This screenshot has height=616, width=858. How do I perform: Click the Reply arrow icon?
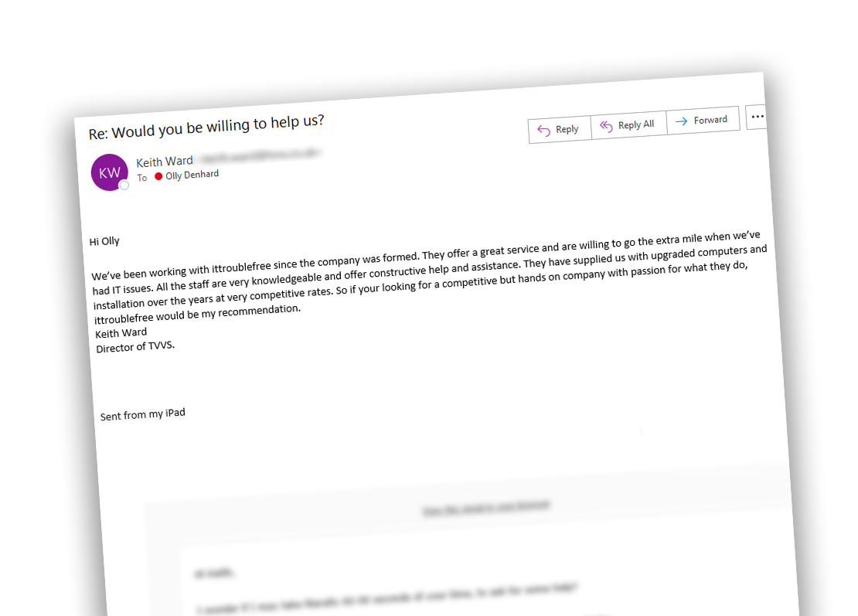pos(543,130)
